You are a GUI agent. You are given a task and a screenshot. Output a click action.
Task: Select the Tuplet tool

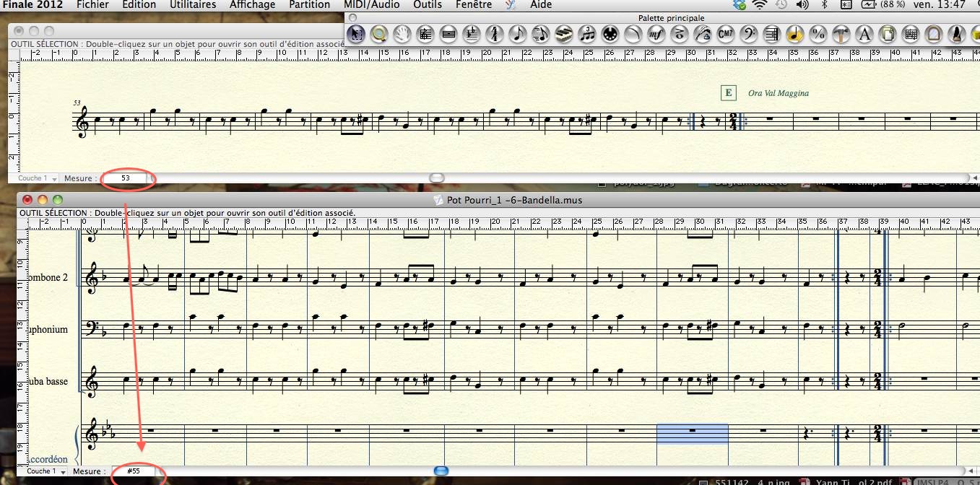[587, 33]
